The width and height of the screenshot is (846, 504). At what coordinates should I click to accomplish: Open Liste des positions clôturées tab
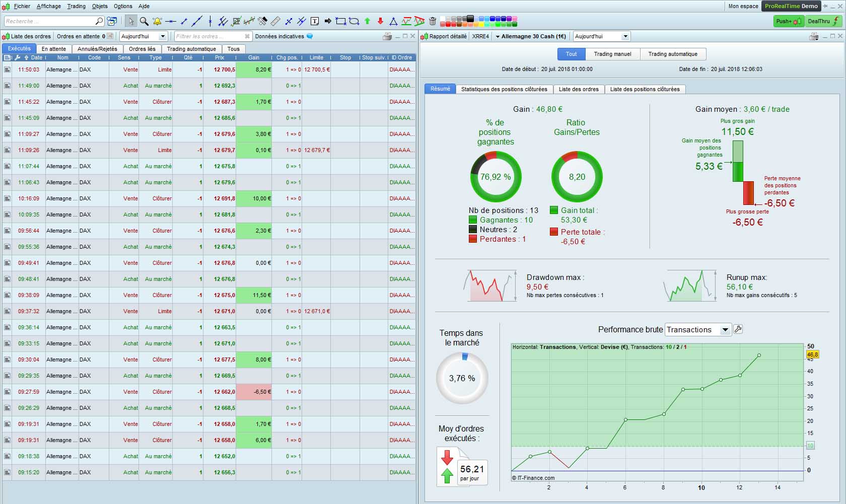[x=645, y=89]
